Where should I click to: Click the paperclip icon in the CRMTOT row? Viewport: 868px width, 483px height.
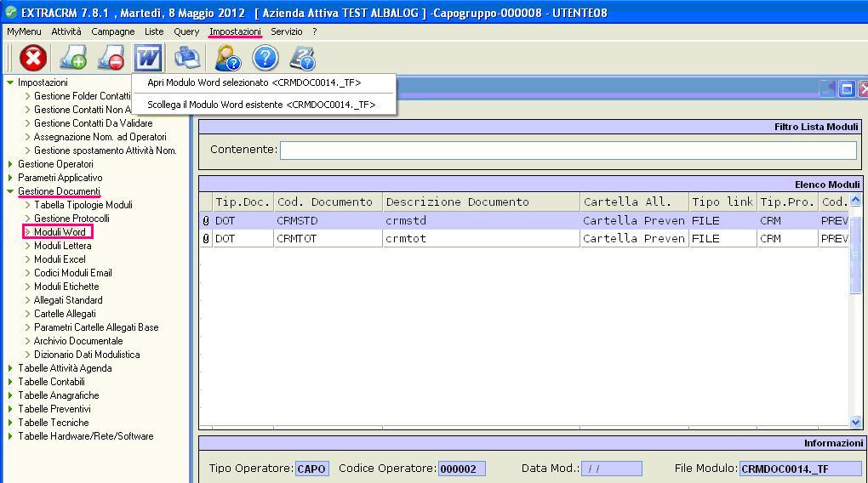[206, 239]
